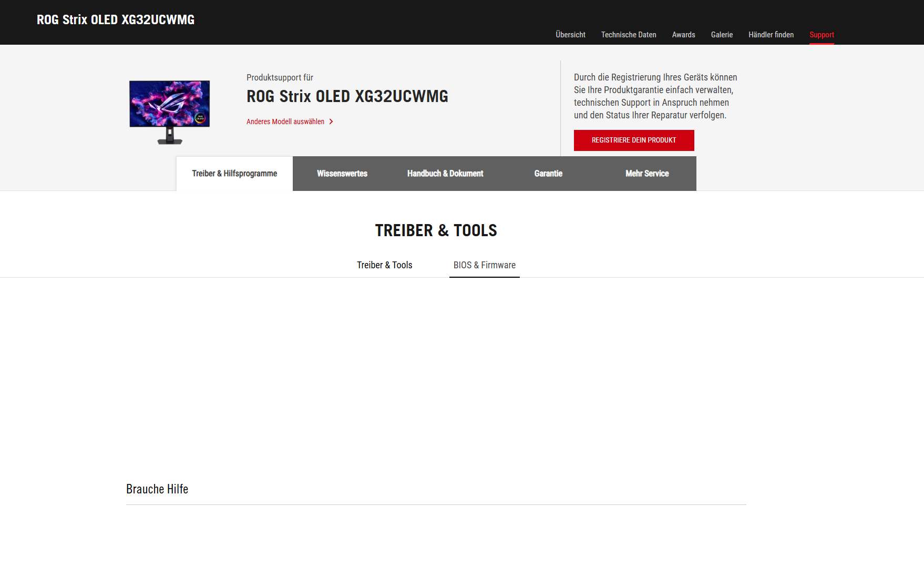Select the BIOS & Firmware sub-tab

[485, 265]
